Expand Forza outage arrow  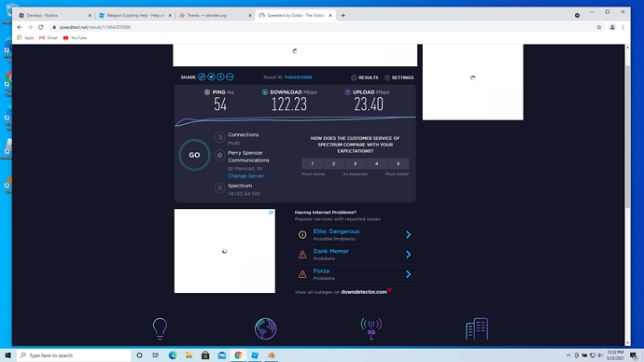point(408,274)
